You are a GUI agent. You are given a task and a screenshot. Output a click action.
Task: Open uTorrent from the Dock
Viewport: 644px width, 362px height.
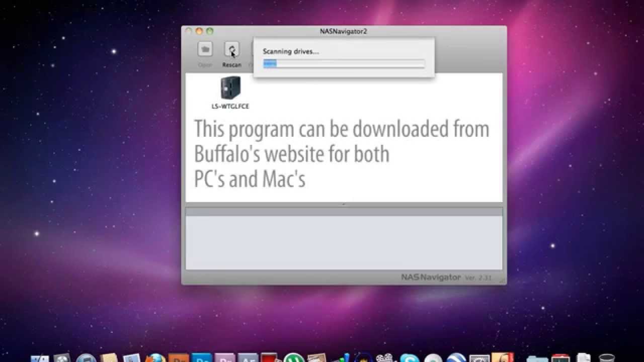pyautogui.click(x=294, y=358)
